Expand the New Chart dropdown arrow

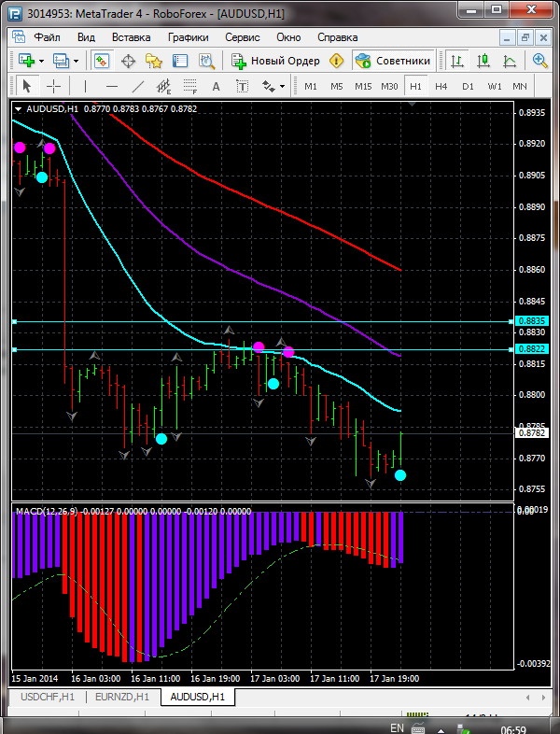point(42,62)
